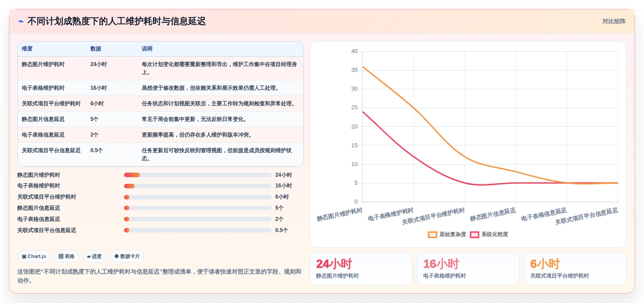Viewport: 644px width, 303px height.
Task: Click the 关联式项目平台维护耗时 progress bar
Action: pyautogui.click(x=198, y=197)
